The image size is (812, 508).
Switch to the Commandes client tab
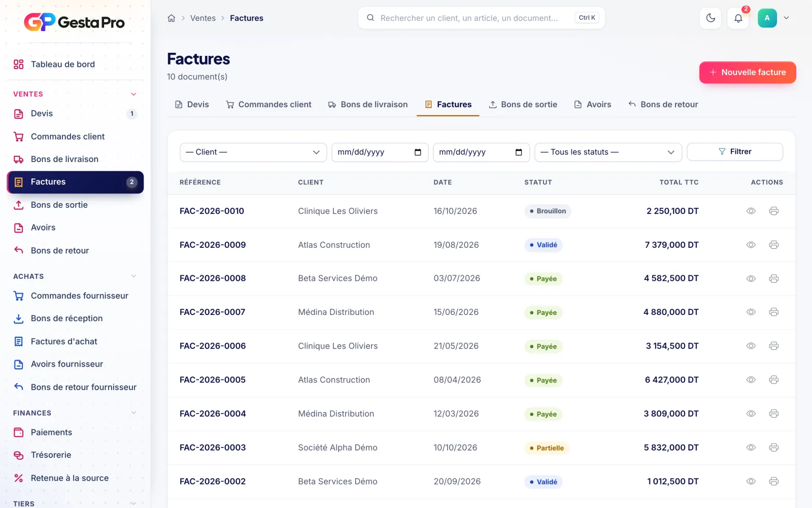pyautogui.click(x=268, y=105)
